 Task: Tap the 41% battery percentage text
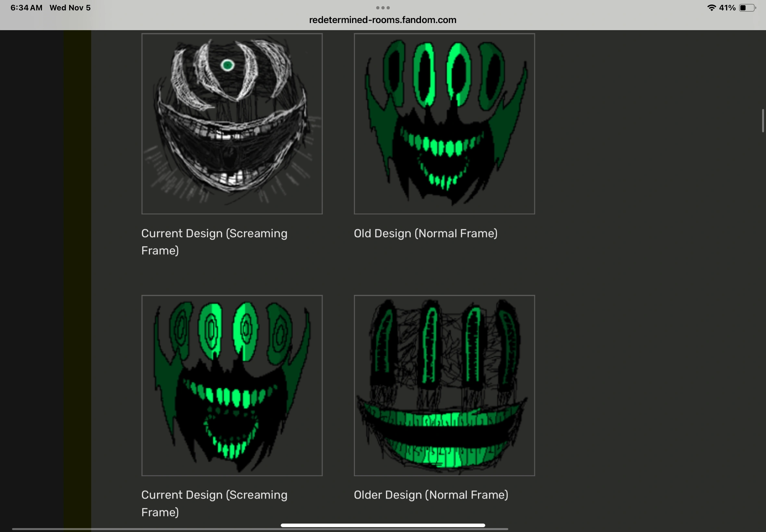pyautogui.click(x=727, y=8)
